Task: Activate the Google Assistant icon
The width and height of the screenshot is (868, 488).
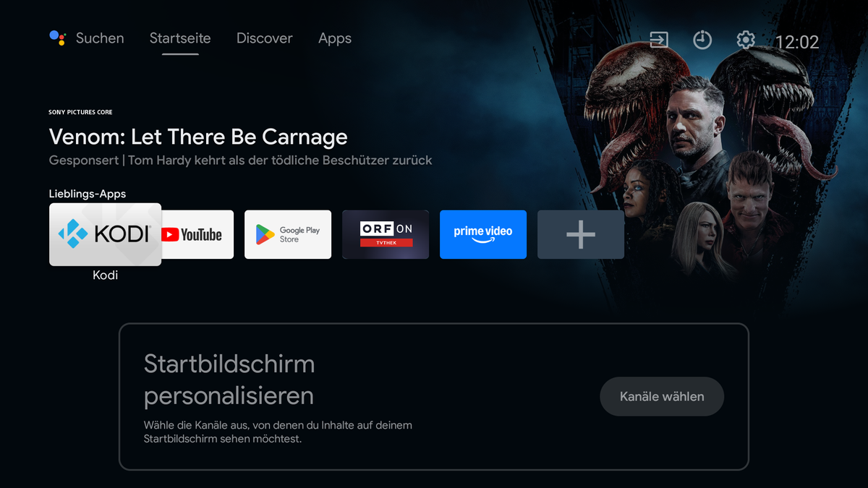Action: click(x=58, y=38)
